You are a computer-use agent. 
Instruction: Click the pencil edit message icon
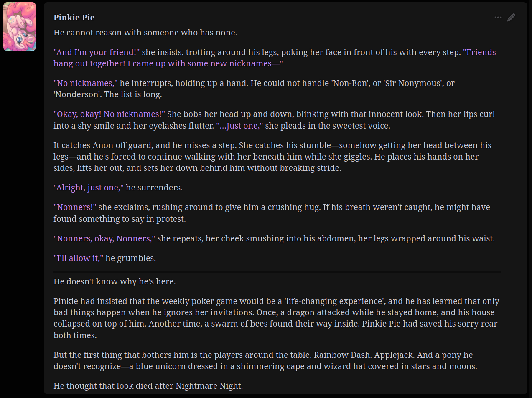[511, 18]
